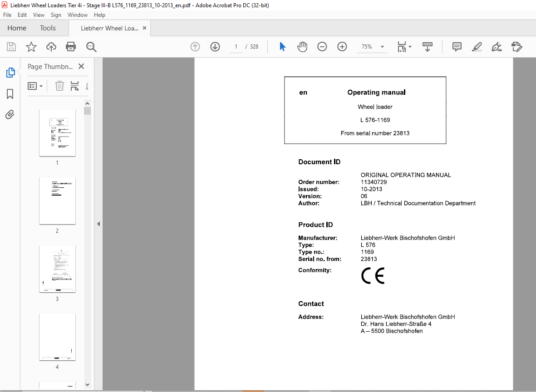Activate the hand pan tool
Screen dimensions: 536x392
[x=302, y=46]
